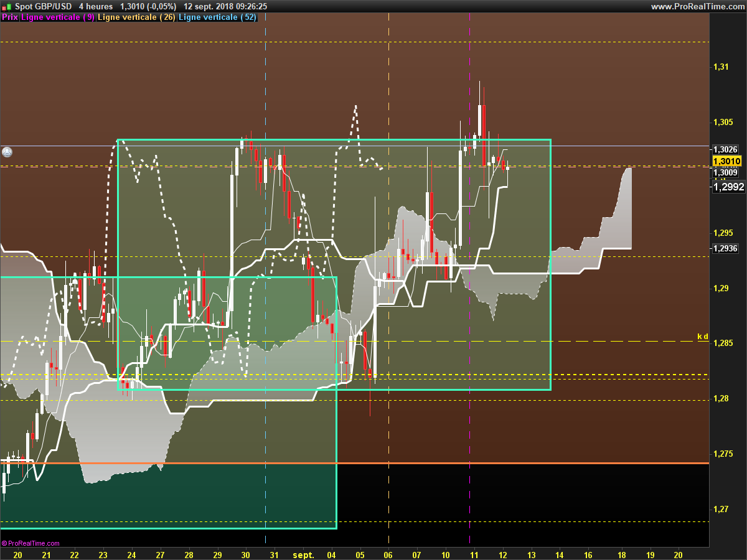Click date 16 on the time axis
The width and height of the screenshot is (747, 560).
588,554
